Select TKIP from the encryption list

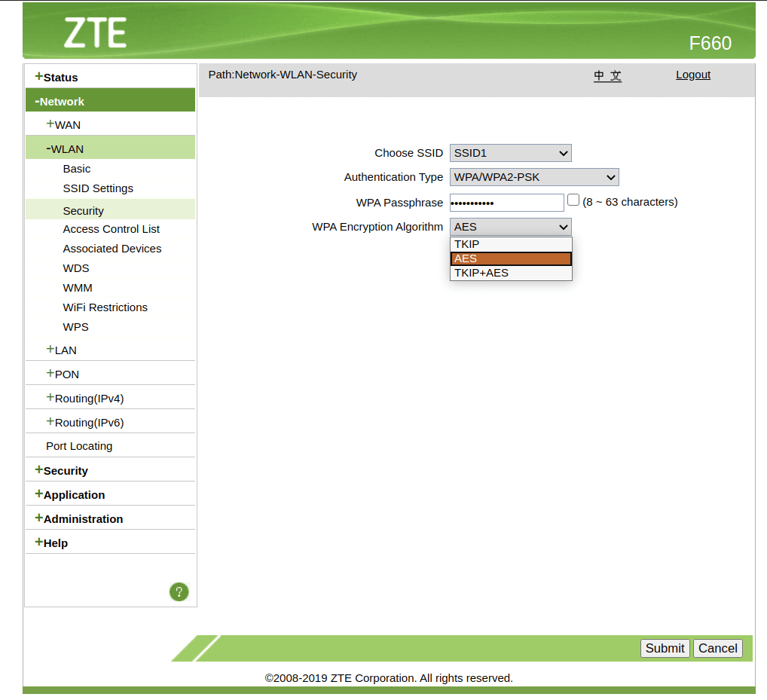click(511, 244)
